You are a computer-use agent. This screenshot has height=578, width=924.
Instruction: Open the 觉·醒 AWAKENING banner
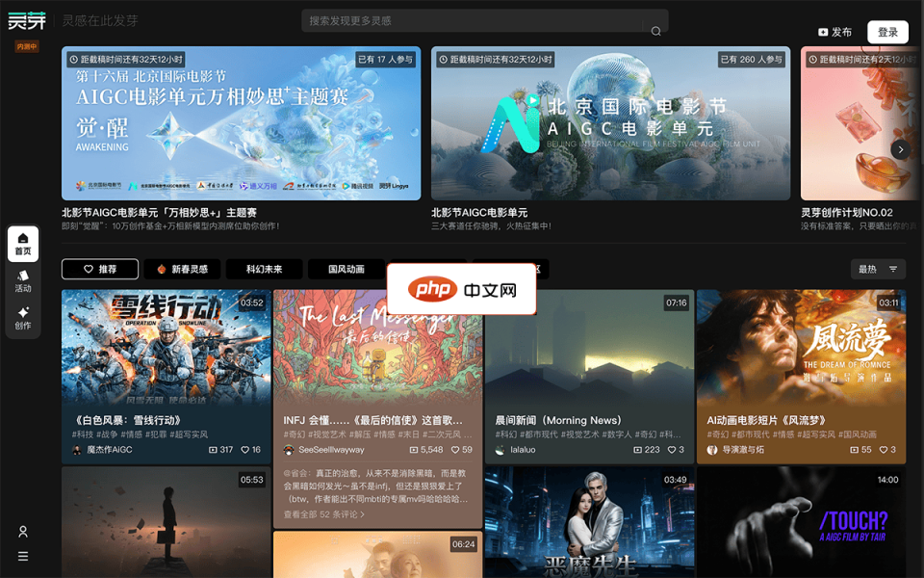241,123
